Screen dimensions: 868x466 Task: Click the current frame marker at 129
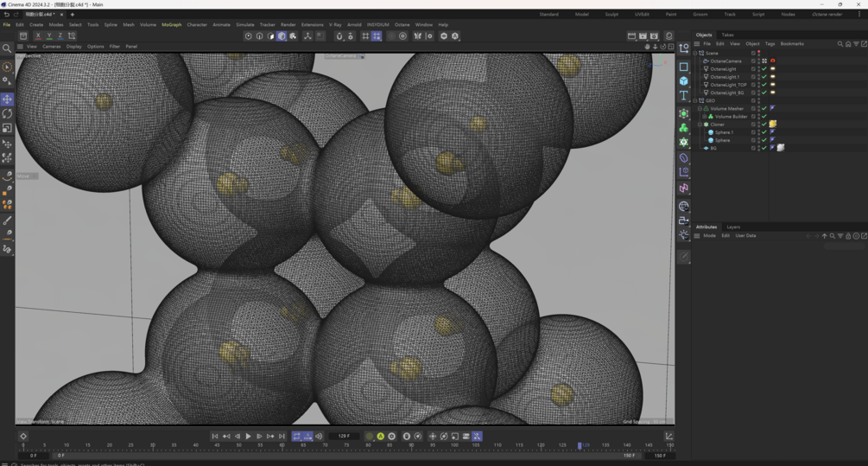580,445
